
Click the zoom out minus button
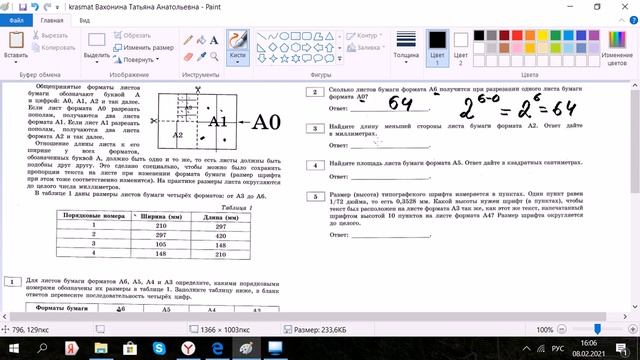(562, 329)
